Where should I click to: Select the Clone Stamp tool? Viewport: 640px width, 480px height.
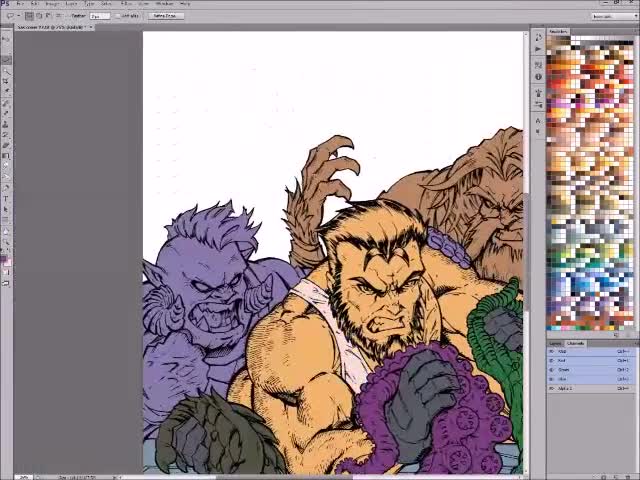coord(6,124)
